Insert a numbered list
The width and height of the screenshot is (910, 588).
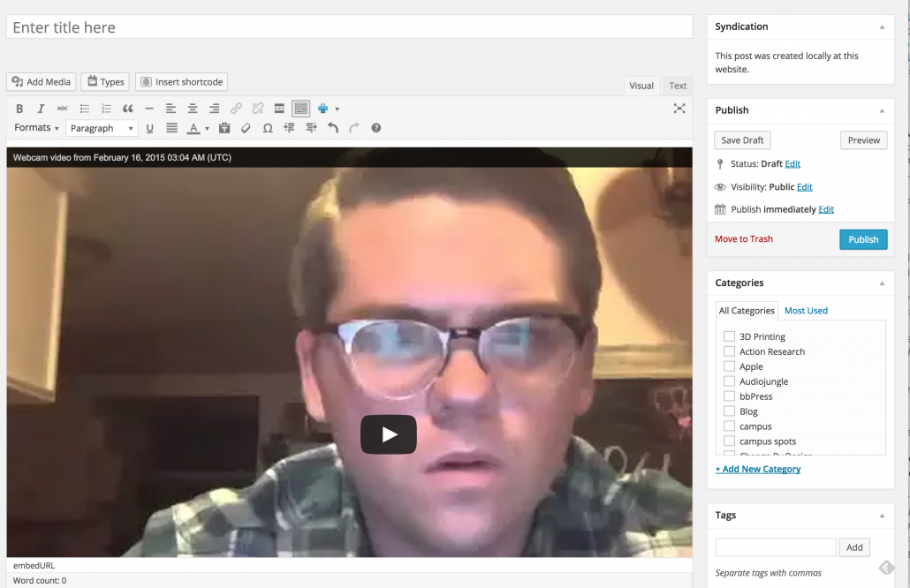coord(106,109)
